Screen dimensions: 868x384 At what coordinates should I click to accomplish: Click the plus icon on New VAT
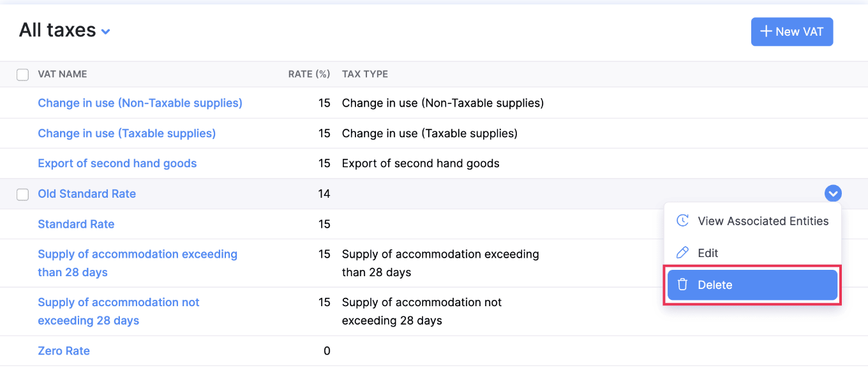766,31
